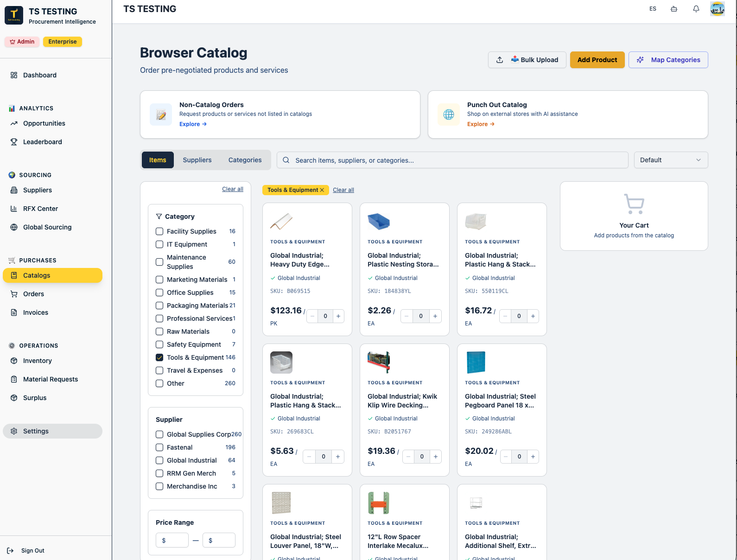Click the Invoices document icon in sidebar

coord(14,312)
